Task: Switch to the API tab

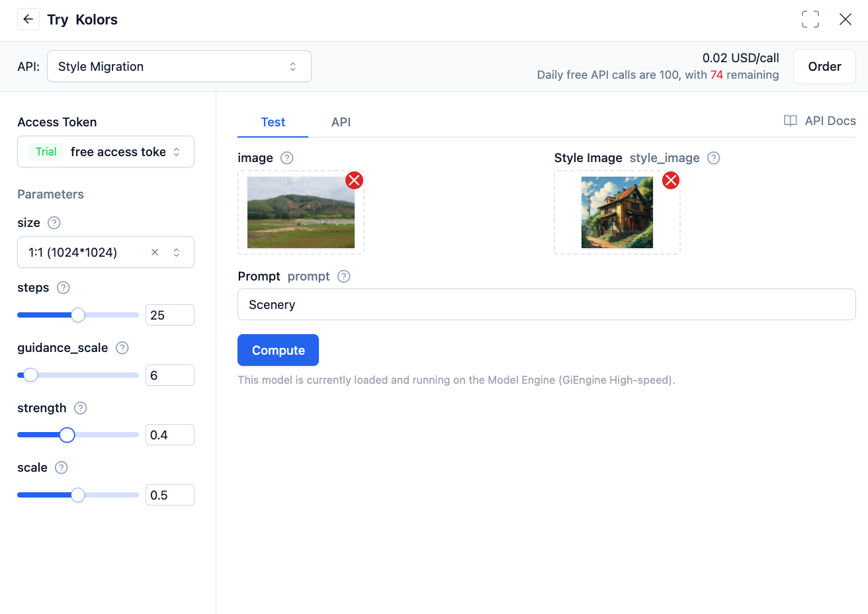Action: [341, 122]
